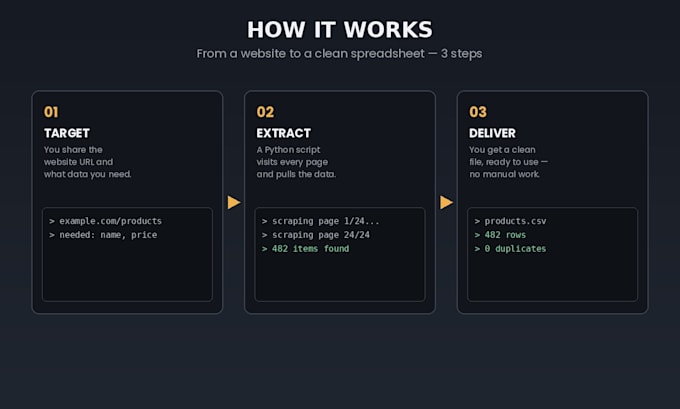
Task: Click the subtitle about clean spreadsheet steps
Action: [x=339, y=54]
